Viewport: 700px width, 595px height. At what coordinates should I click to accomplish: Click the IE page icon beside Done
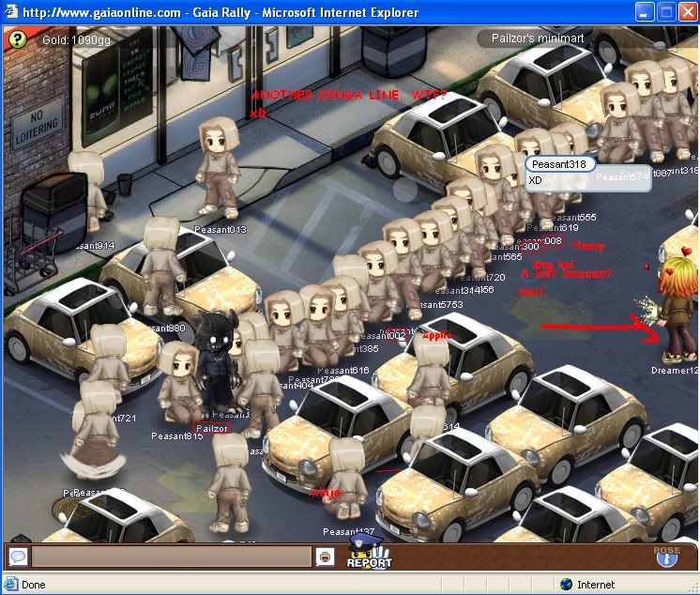10,585
